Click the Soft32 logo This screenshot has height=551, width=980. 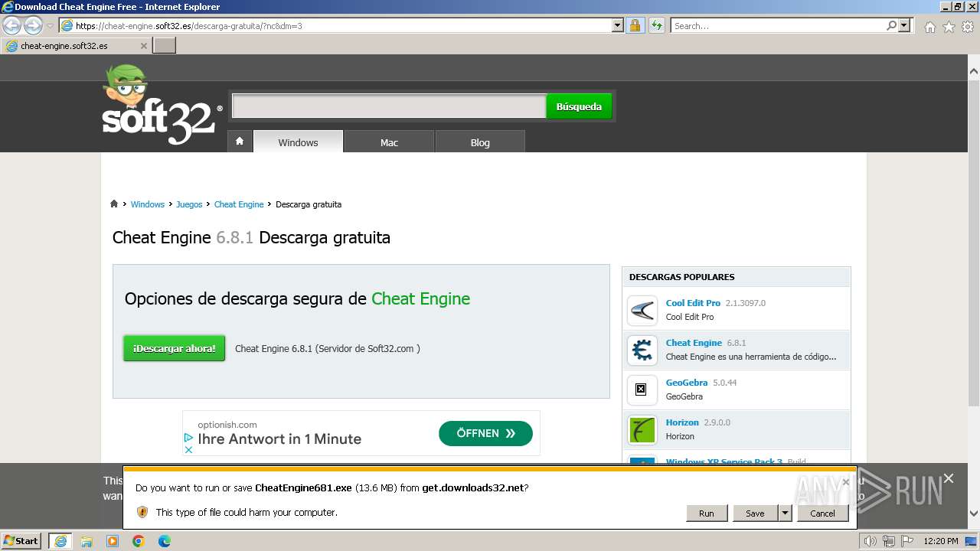(x=162, y=106)
